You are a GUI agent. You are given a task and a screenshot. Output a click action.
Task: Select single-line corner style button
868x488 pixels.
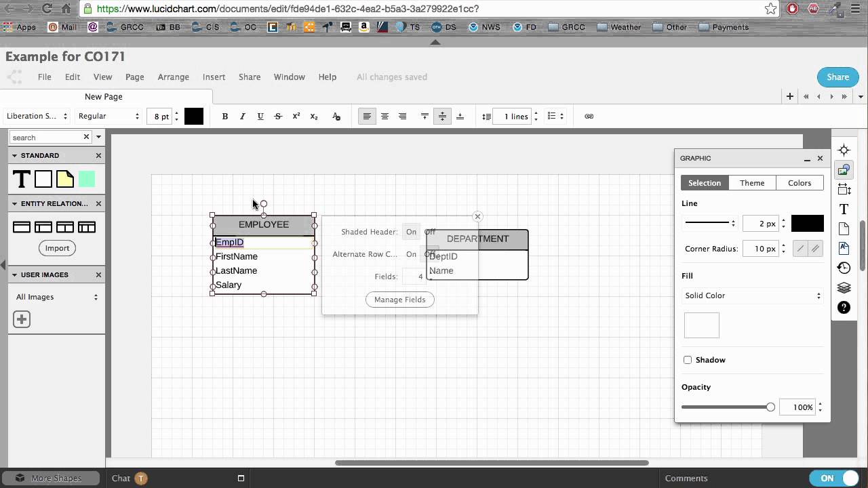point(801,249)
